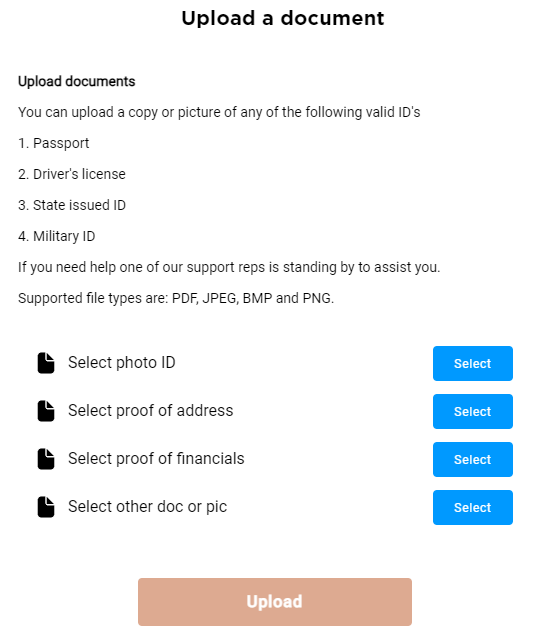Viewport: 536px width, 634px height.
Task: Click the file icon next to proof of address
Action: pyautogui.click(x=46, y=411)
